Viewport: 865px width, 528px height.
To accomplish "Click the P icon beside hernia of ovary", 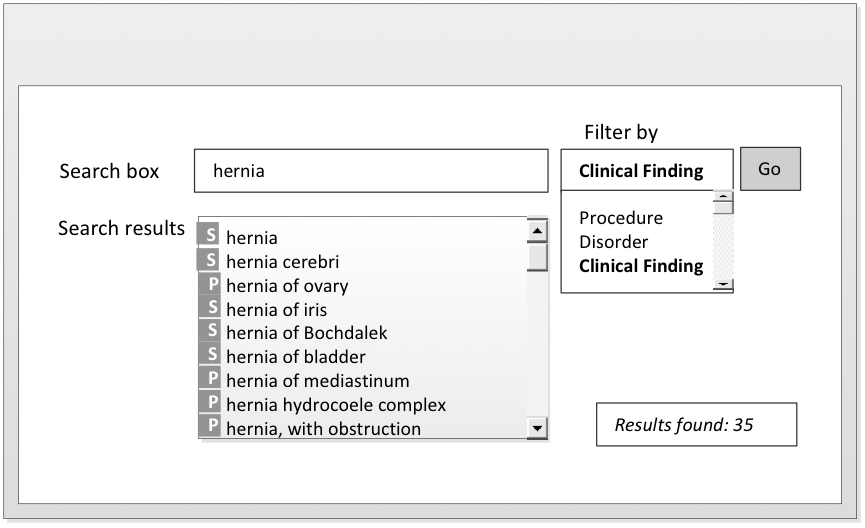I will [x=211, y=285].
